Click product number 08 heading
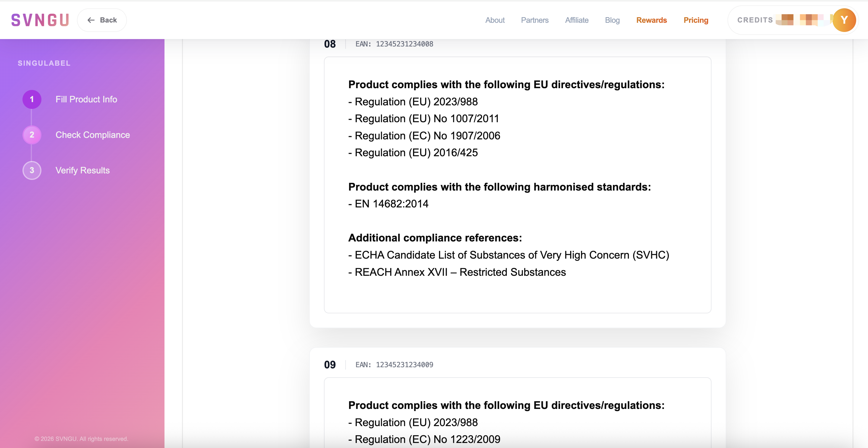 pos(330,44)
